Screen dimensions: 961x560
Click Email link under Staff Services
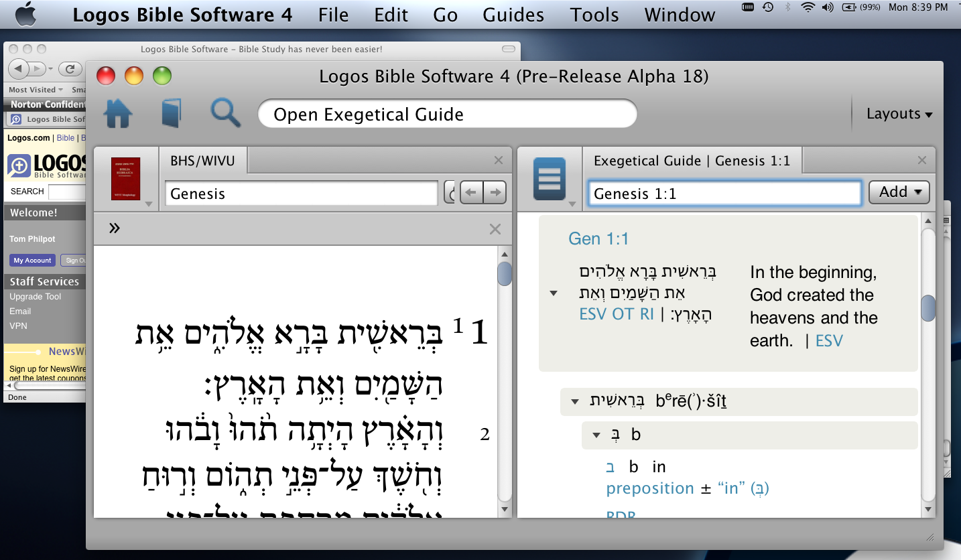pyautogui.click(x=20, y=311)
